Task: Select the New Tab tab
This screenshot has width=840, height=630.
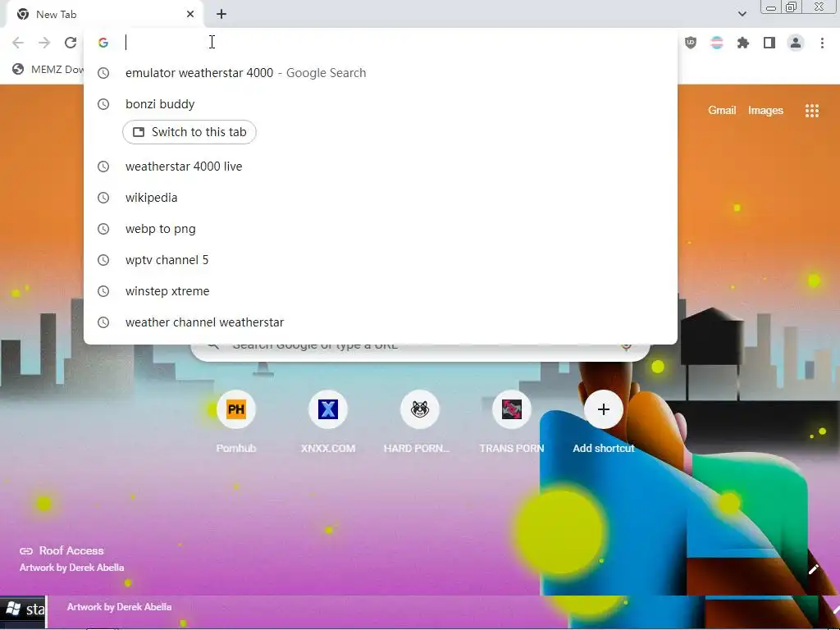Action: pos(104,15)
